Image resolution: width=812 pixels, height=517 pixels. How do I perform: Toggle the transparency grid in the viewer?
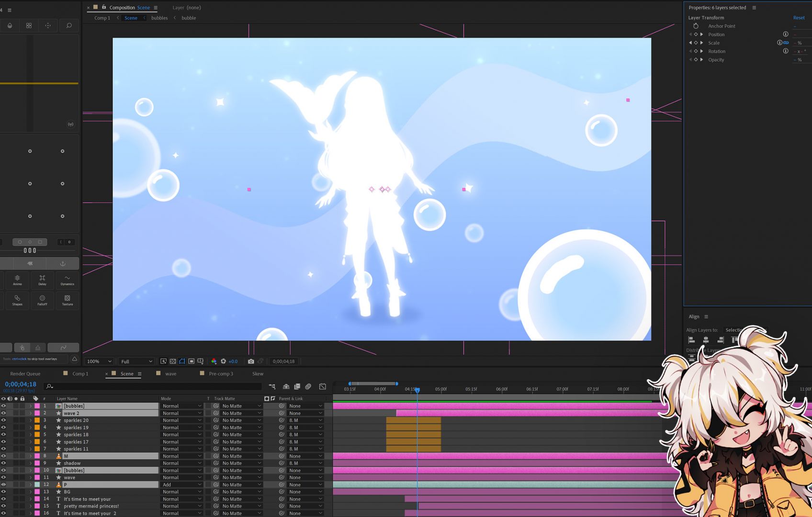click(x=173, y=361)
